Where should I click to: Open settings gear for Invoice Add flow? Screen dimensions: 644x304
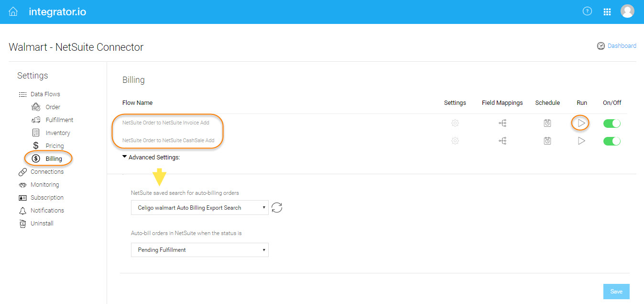(455, 123)
